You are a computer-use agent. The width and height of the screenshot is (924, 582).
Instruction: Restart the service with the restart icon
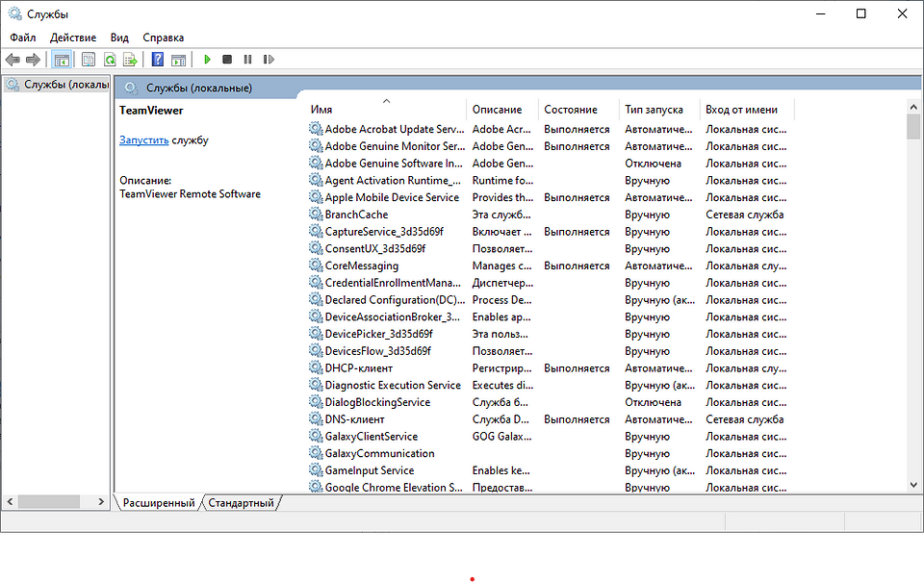(269, 59)
